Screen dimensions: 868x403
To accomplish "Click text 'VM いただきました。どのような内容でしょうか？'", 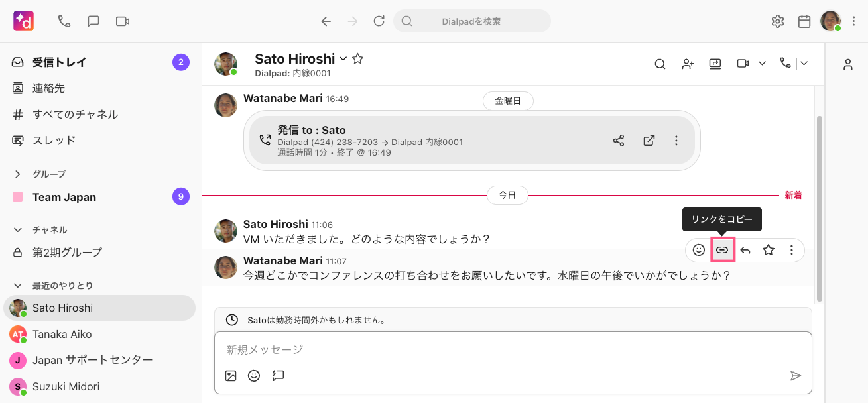I will [x=367, y=239].
